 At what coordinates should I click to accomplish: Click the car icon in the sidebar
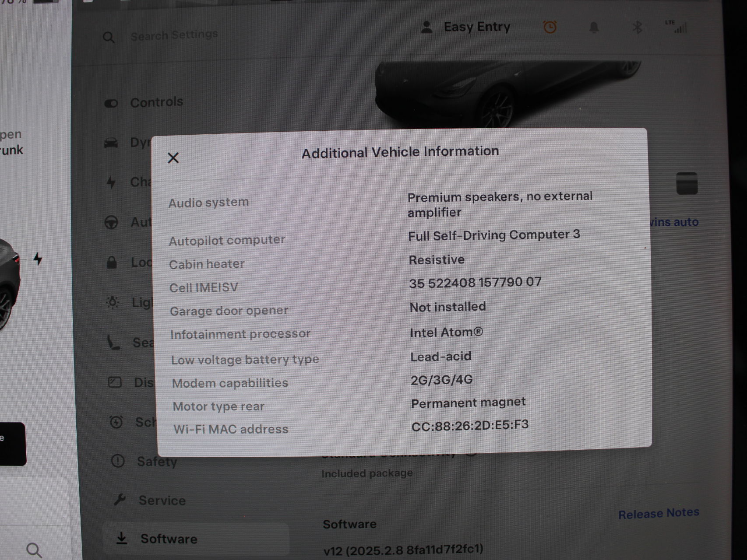(111, 143)
